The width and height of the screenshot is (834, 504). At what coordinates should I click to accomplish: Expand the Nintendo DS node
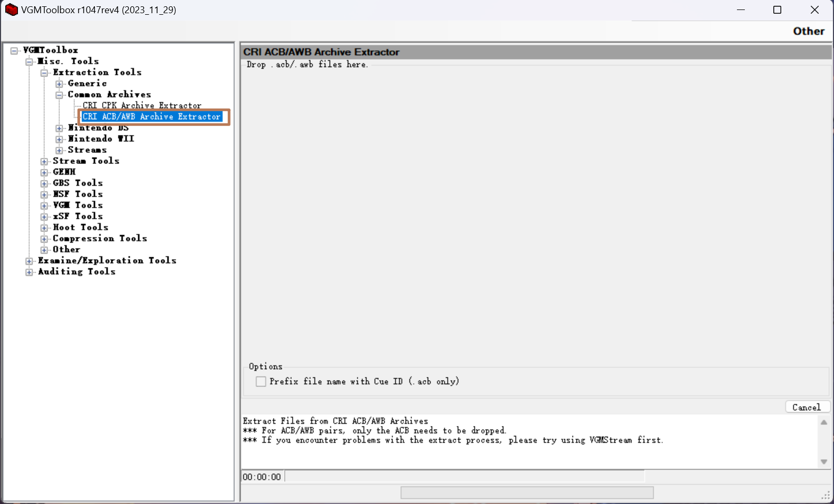(x=60, y=128)
